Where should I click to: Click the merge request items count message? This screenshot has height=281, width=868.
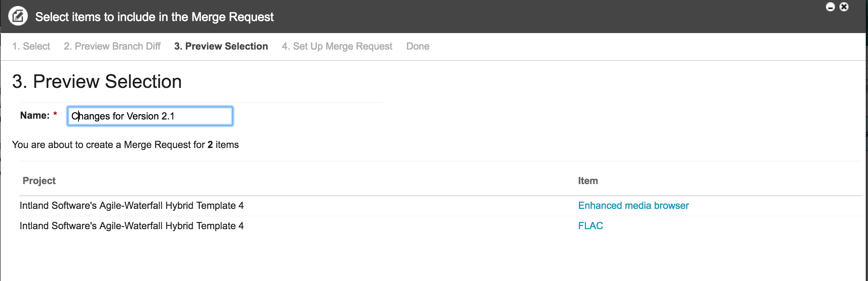click(x=125, y=145)
